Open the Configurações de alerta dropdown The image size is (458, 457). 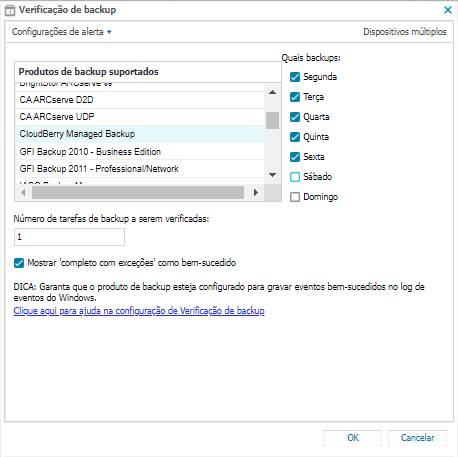(x=62, y=32)
